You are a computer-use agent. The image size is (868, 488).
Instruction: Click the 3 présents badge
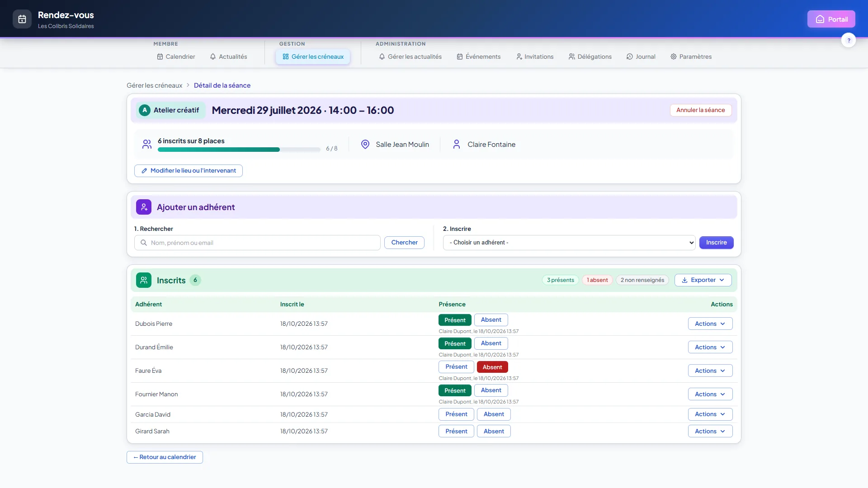tap(560, 280)
